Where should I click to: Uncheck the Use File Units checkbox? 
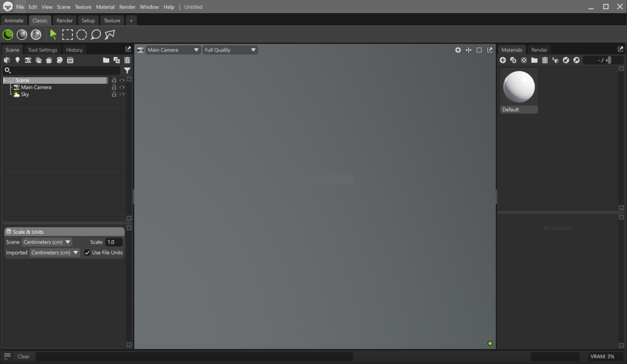(87, 253)
